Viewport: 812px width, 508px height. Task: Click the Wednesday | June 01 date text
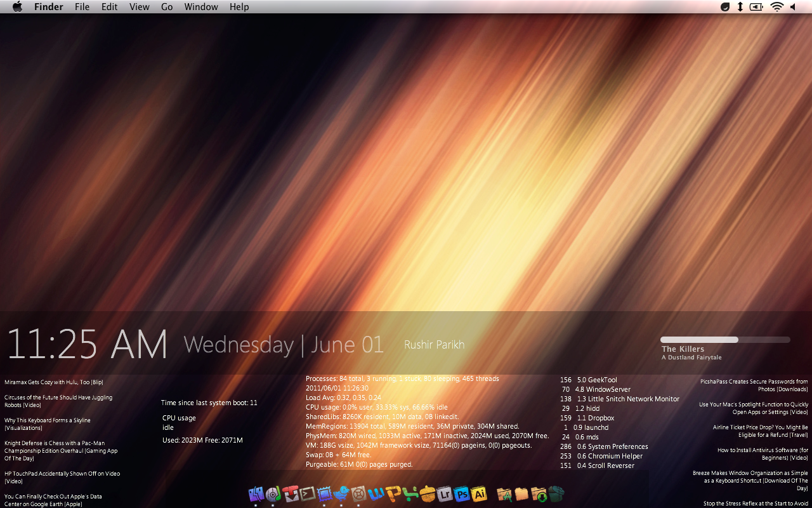(284, 345)
